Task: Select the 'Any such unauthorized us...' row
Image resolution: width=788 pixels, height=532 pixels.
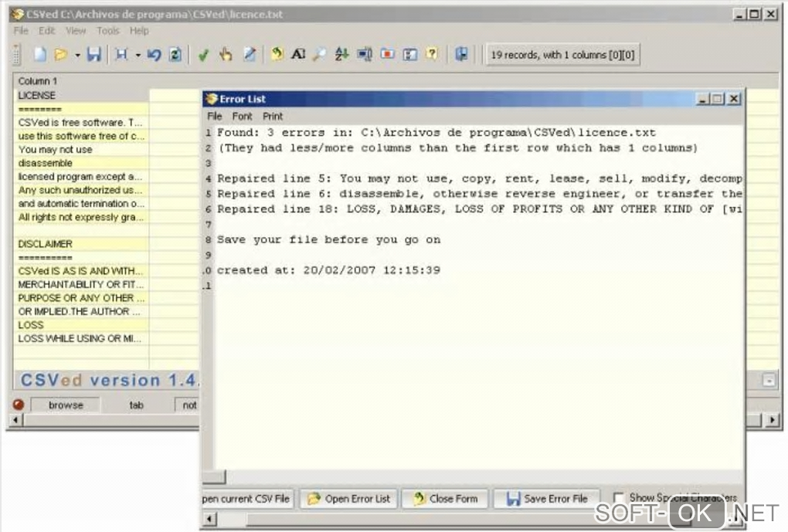Action: coord(82,191)
